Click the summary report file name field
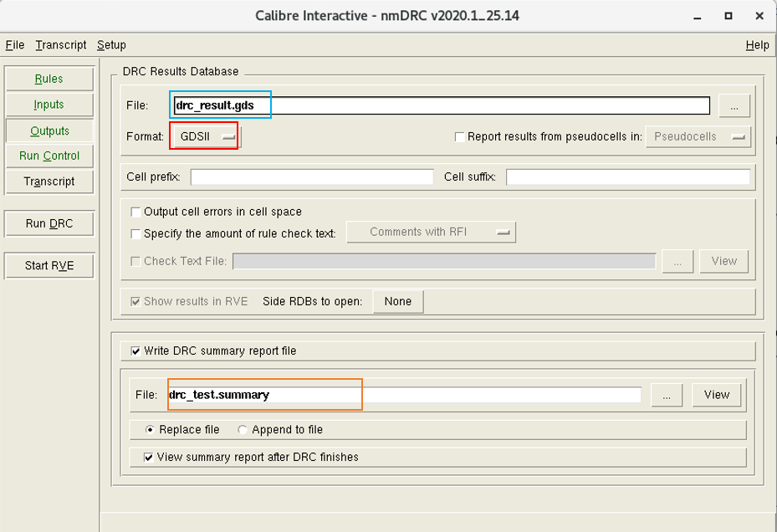The width and height of the screenshot is (777, 532). pos(404,395)
